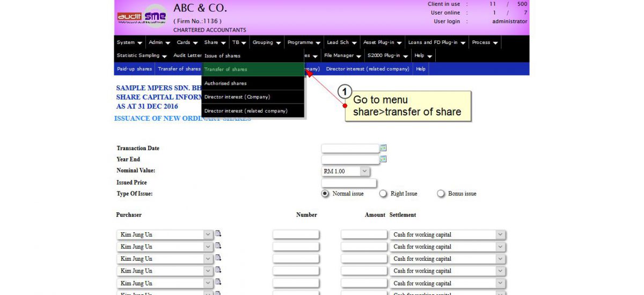Select the Right Issue radio button
The image size is (644, 295).
pyautogui.click(x=383, y=194)
